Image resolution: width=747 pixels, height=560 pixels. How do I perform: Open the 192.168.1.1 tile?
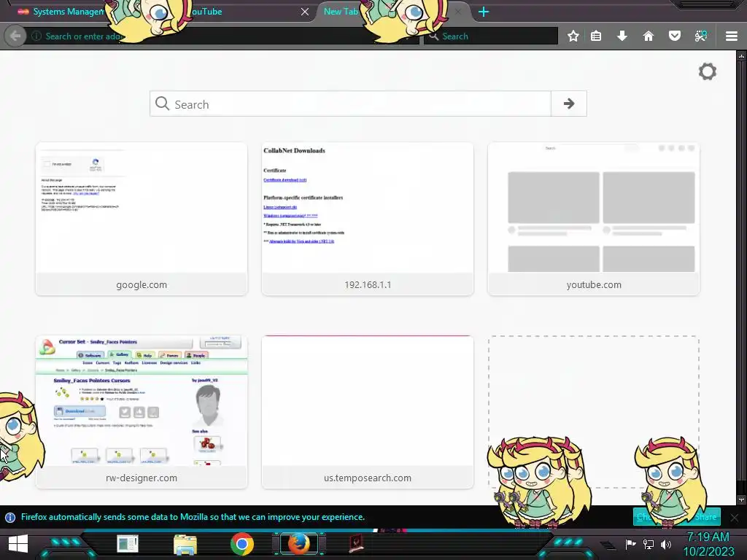(x=368, y=219)
